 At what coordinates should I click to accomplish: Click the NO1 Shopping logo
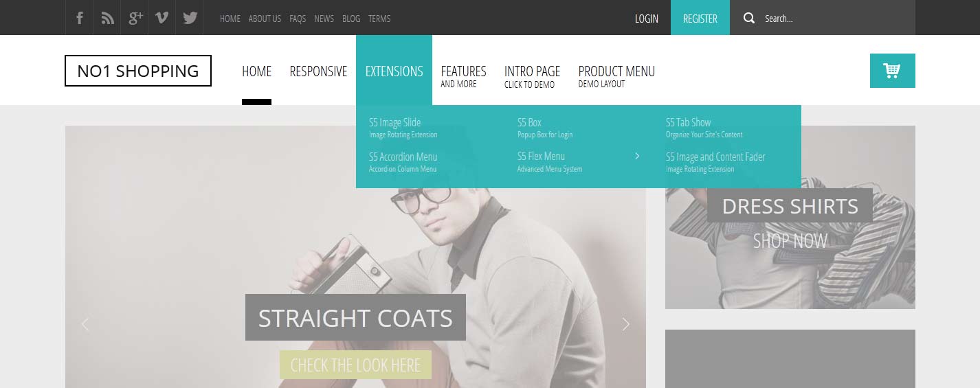pos(138,71)
